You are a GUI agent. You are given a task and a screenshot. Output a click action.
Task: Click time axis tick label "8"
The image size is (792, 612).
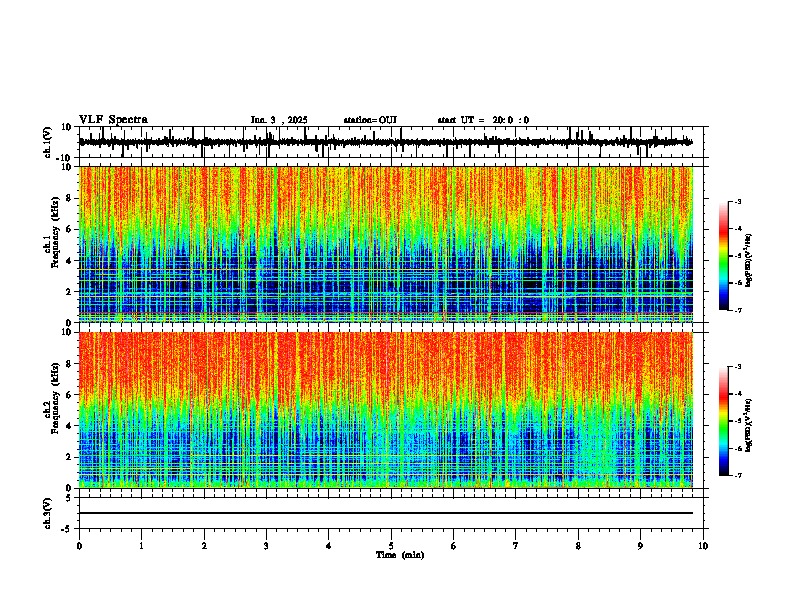[578, 546]
